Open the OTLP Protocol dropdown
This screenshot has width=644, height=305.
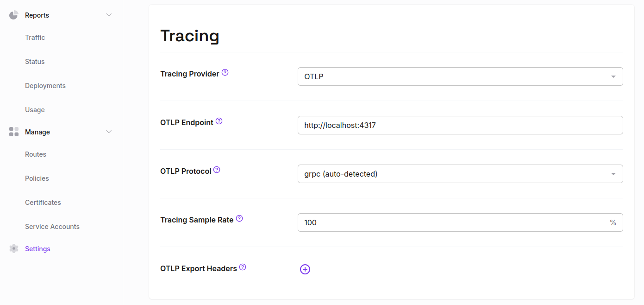pyautogui.click(x=460, y=173)
